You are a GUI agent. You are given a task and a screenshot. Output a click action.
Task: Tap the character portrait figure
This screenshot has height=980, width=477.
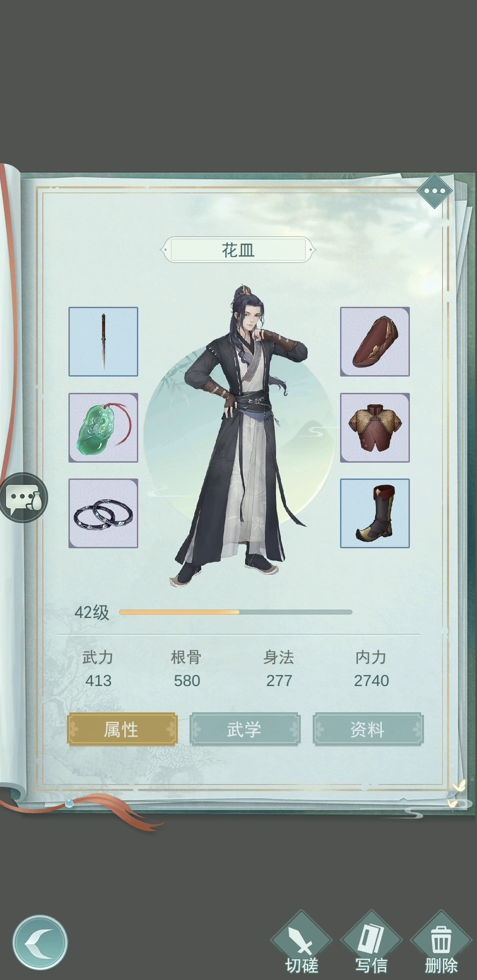(241, 435)
